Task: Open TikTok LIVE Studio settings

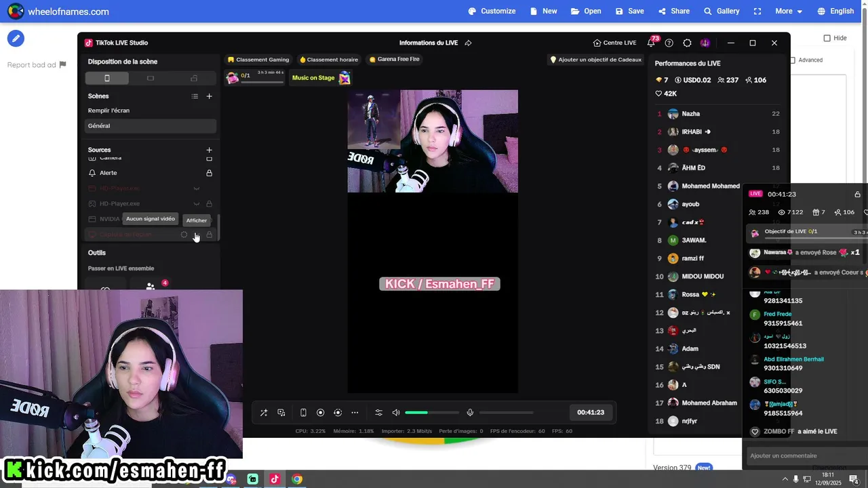Action: 687,43
